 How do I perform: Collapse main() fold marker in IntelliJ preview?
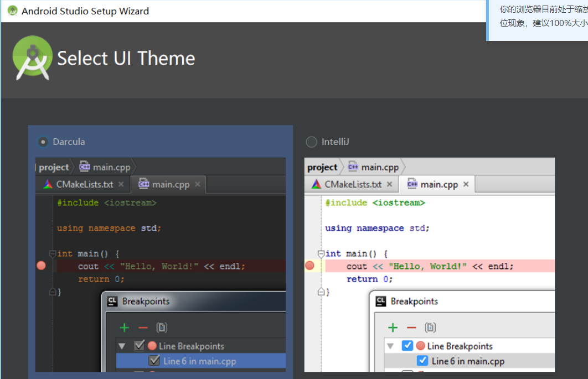pos(321,254)
